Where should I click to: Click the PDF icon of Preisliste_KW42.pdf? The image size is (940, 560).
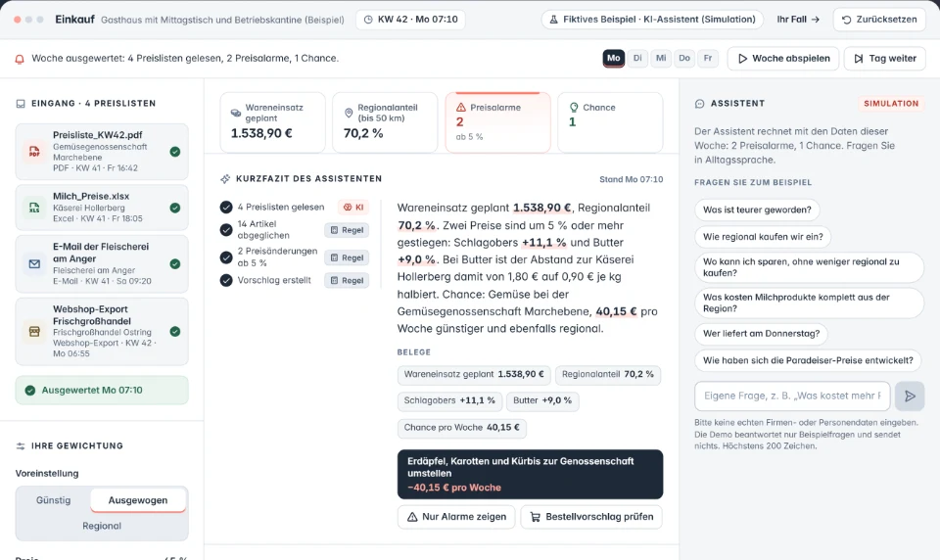(x=35, y=151)
